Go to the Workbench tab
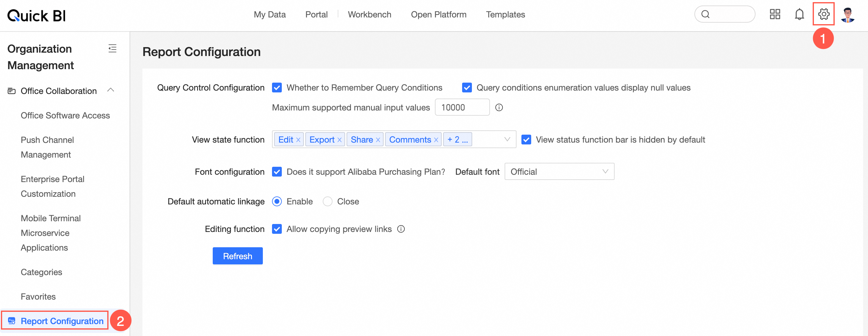Screen dimensions: 868x336 369,14
